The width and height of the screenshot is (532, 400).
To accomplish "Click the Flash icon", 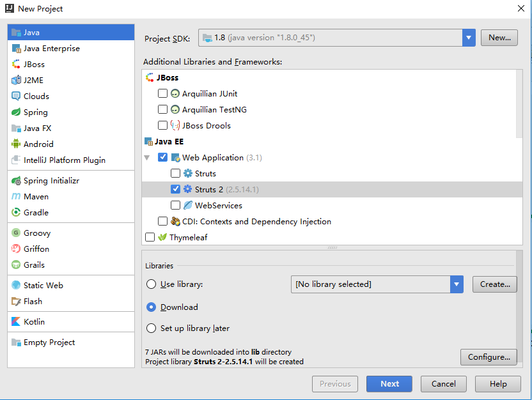I will [16, 302].
